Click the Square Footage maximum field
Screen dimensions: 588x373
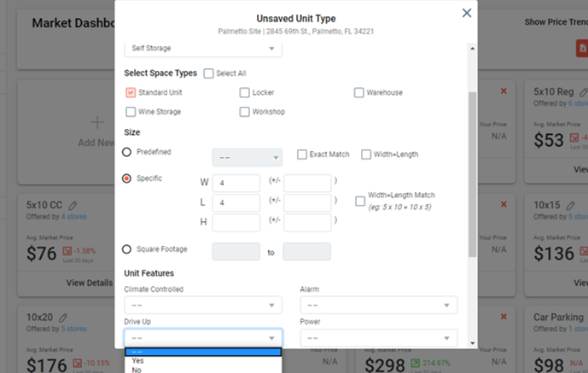(306, 252)
